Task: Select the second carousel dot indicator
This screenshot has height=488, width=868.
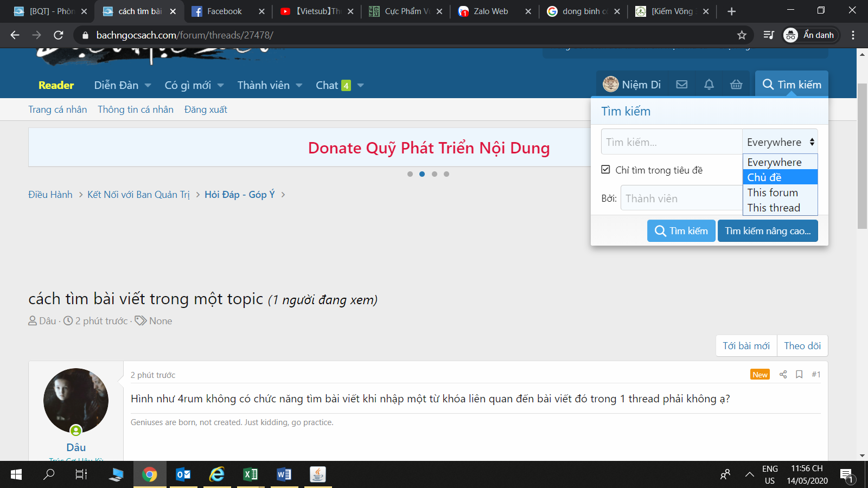Action: tap(422, 174)
